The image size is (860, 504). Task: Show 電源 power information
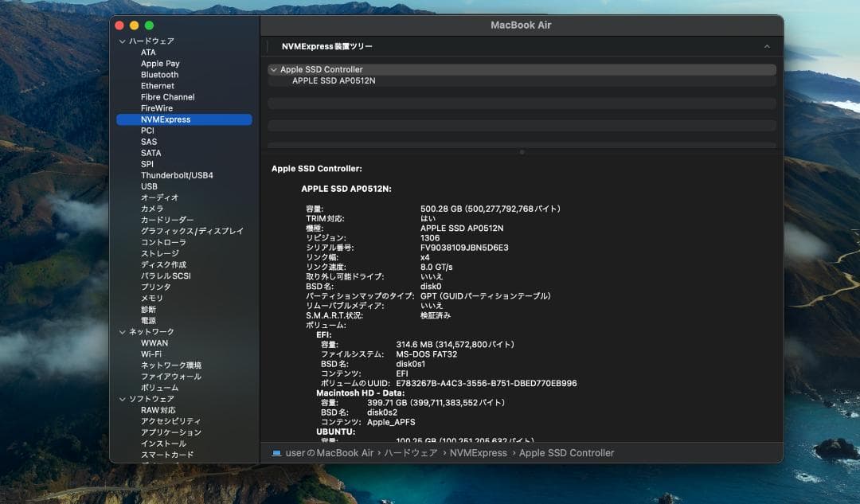[x=150, y=319]
